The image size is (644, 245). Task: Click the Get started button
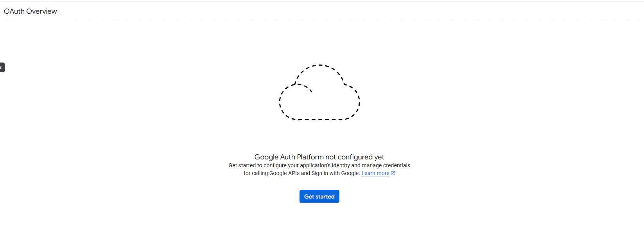[x=319, y=197]
